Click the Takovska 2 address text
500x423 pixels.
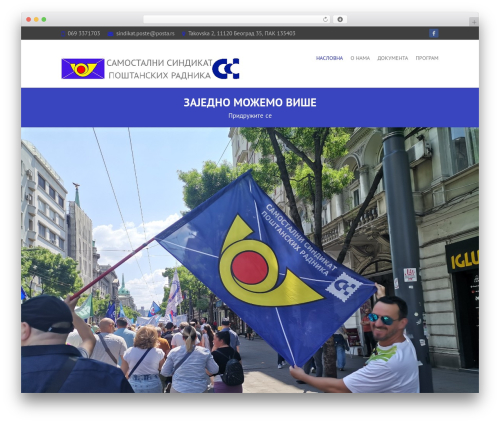[x=242, y=33]
